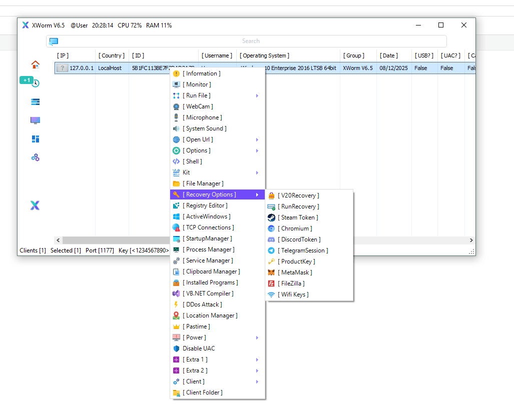The height and width of the screenshot is (420, 514).
Task: Open the connections list sidebar icon
Action: 35,101
